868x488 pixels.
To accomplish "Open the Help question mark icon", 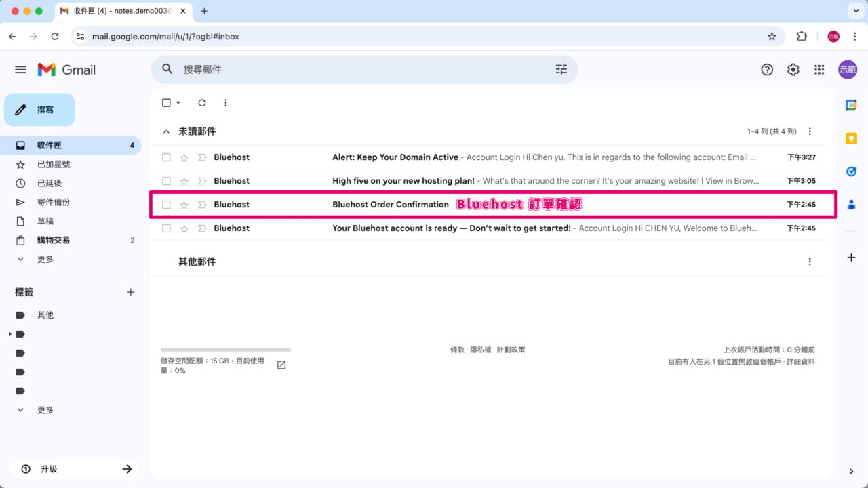I will coord(767,69).
